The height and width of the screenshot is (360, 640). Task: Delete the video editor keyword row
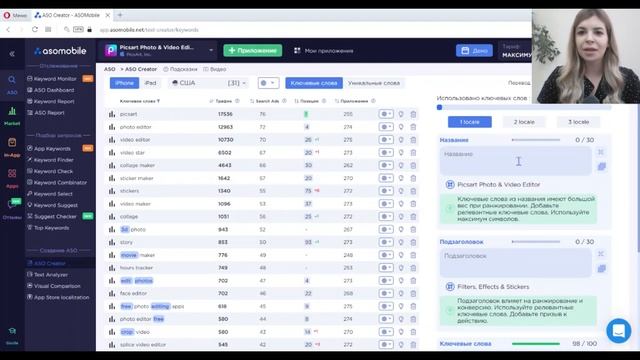pyautogui.click(x=413, y=140)
